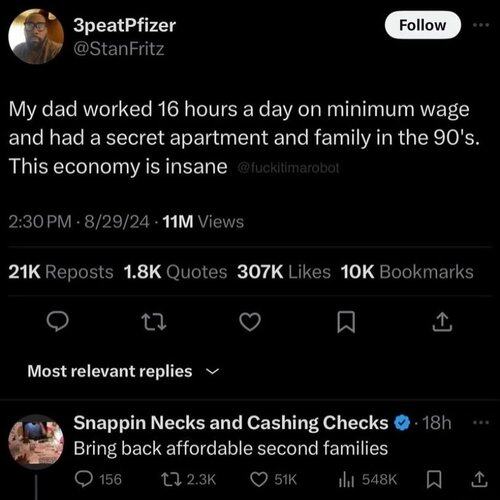The width and height of the screenshot is (500, 500).
Task: Repost the reply with 2.3K reposts
Action: tap(189, 479)
